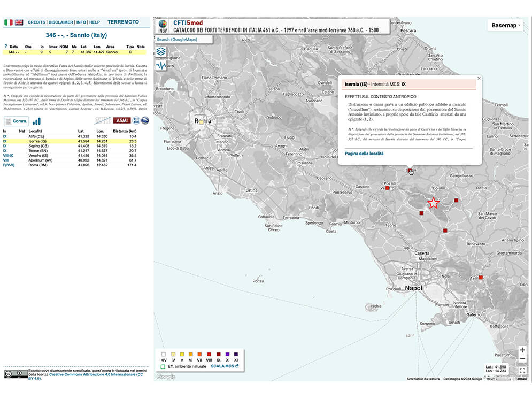Click the Creative Commons BY badge icon

point(16,374)
